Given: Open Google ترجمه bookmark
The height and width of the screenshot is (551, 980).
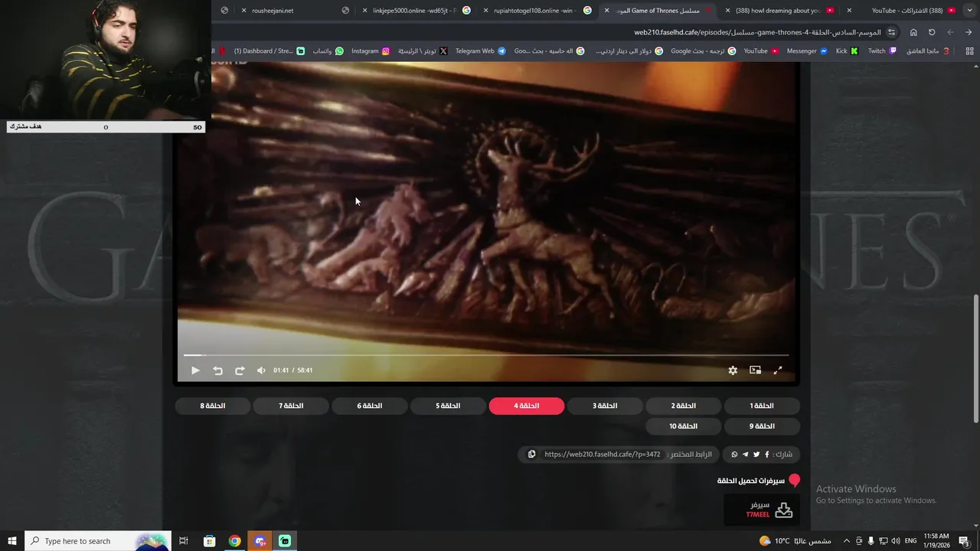Looking at the screenshot, I should click(x=704, y=51).
